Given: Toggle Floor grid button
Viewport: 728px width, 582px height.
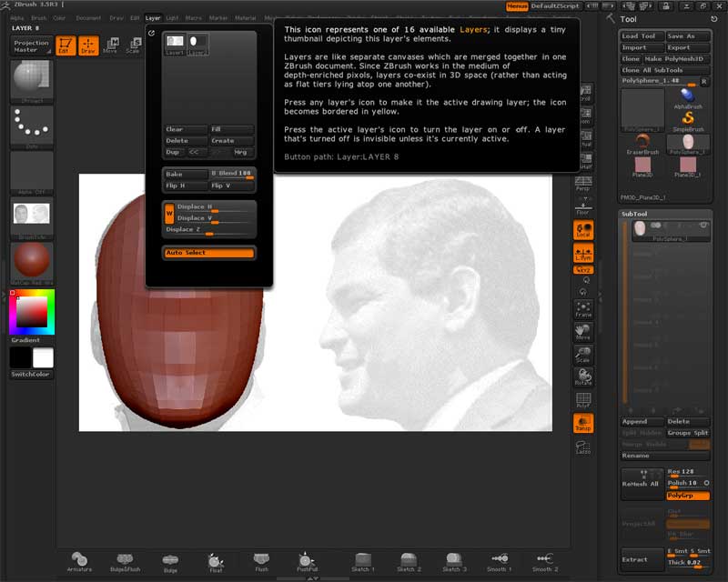Looking at the screenshot, I should pos(583,206).
